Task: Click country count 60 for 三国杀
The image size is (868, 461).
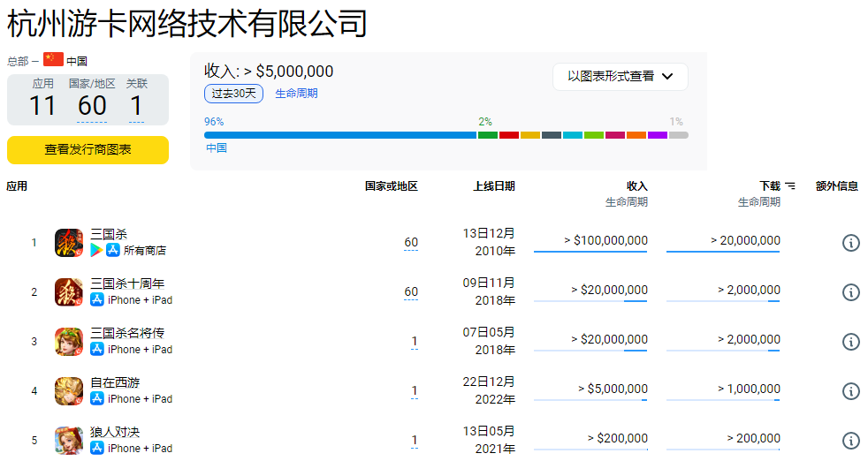Action: tap(411, 242)
